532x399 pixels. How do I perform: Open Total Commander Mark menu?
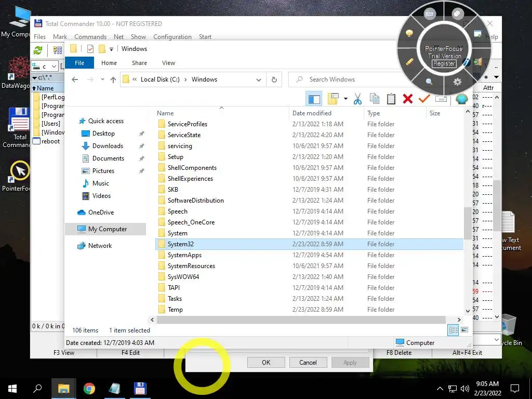[x=60, y=37]
